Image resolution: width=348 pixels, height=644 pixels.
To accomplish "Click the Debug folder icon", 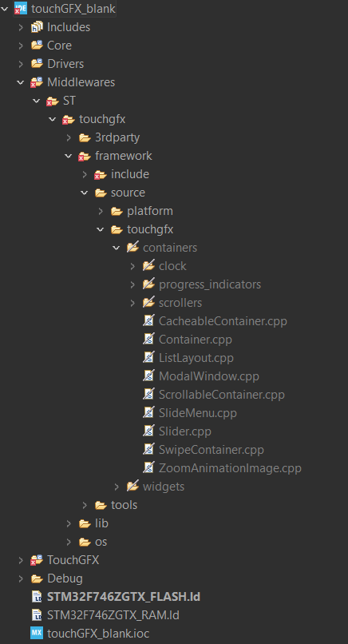I will (x=37, y=578).
